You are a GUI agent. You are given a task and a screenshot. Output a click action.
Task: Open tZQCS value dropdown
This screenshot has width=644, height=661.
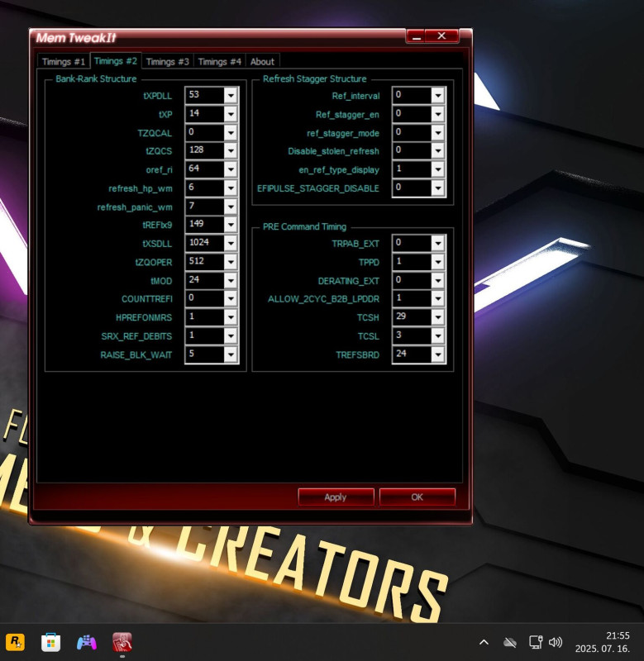coord(231,151)
